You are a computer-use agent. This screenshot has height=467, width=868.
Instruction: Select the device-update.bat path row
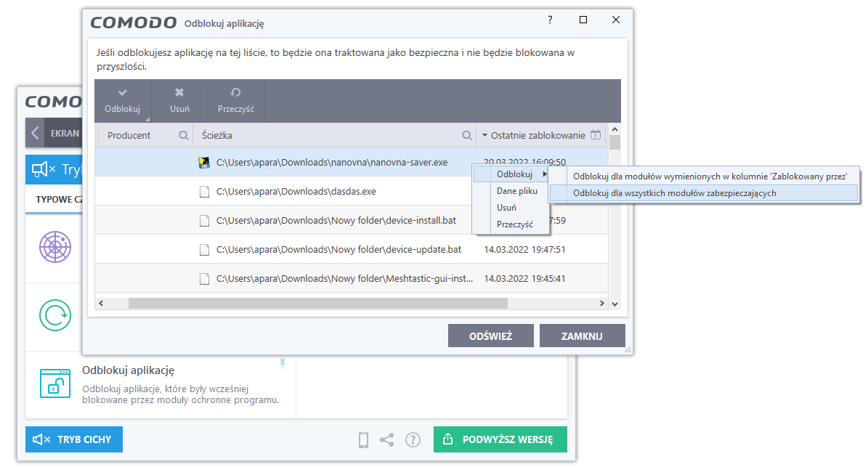coord(338,250)
